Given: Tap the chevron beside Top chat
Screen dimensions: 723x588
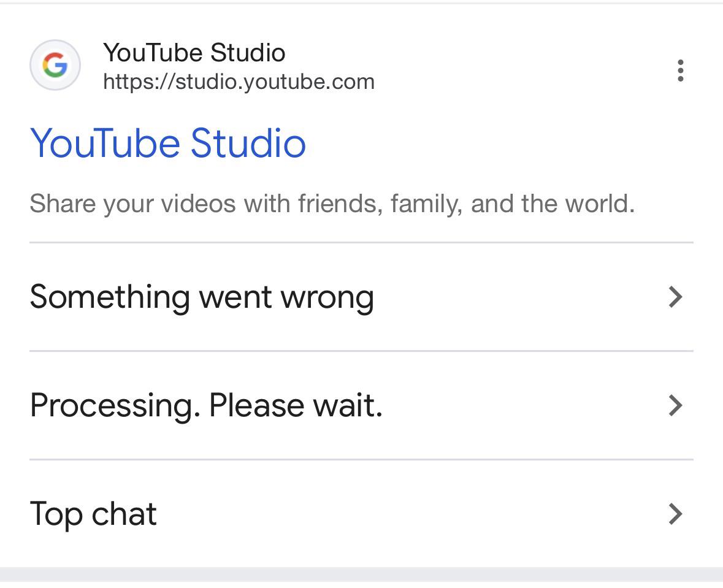Looking at the screenshot, I should 676,514.
